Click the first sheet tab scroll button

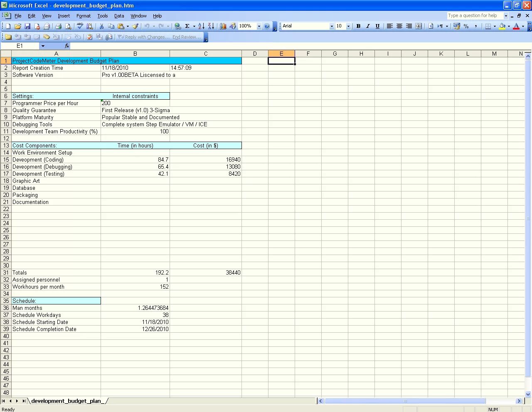(3, 401)
